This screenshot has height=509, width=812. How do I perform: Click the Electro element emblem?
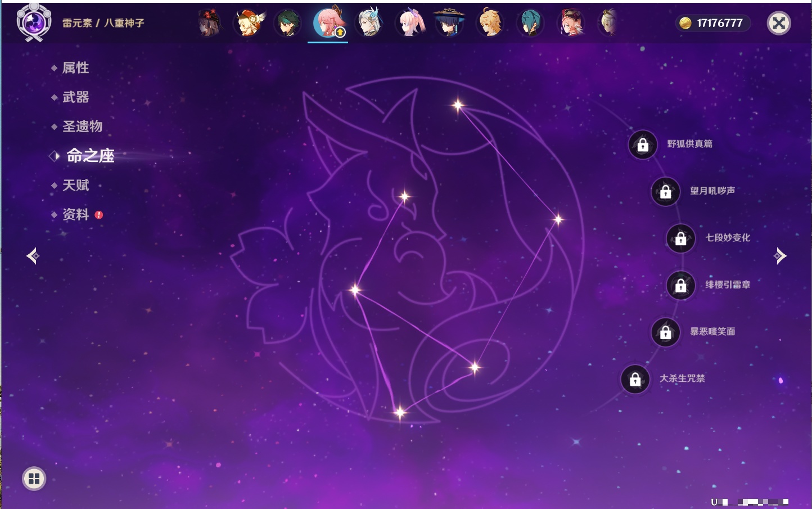coord(33,22)
